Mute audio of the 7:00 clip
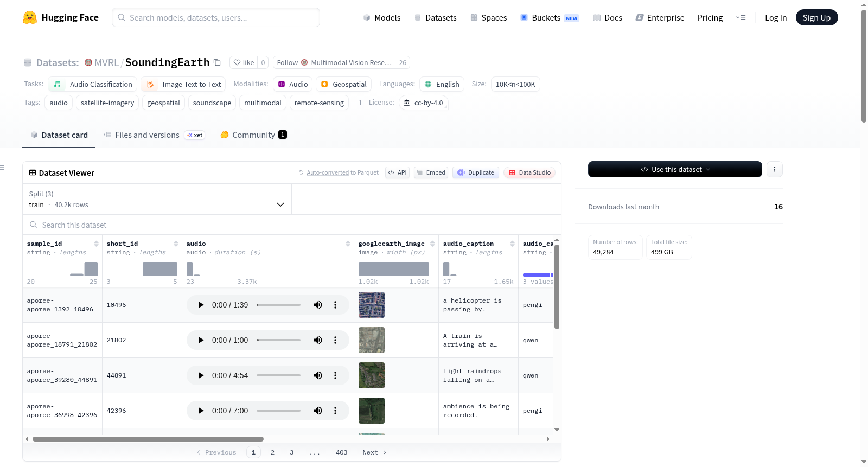 [x=318, y=411]
